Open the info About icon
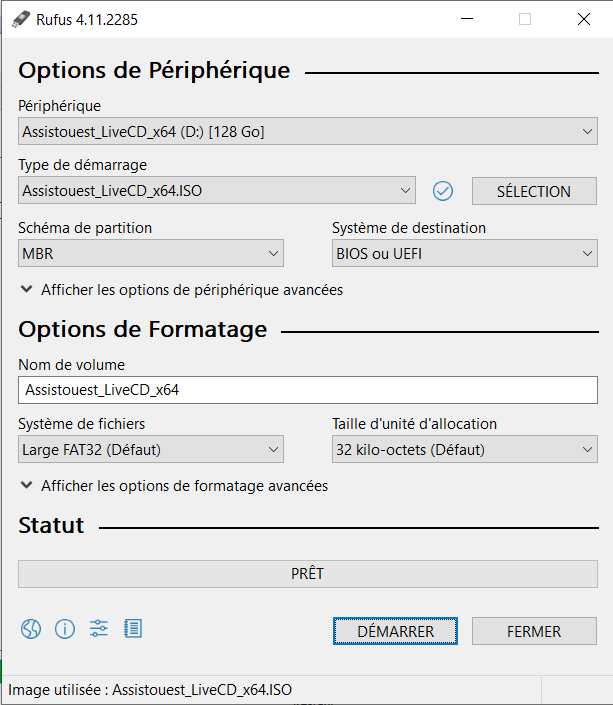 point(65,629)
